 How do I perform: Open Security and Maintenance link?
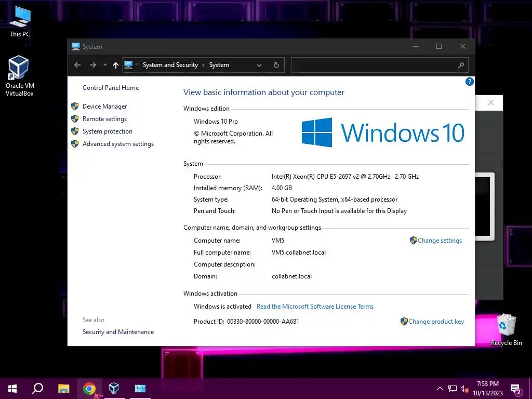click(118, 332)
